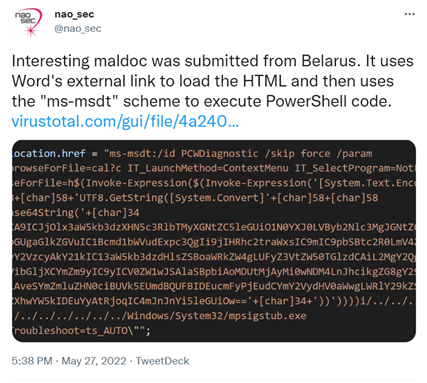This screenshot has width=427, height=383.
Task: Click location.href line in the code image
Action: point(48,154)
